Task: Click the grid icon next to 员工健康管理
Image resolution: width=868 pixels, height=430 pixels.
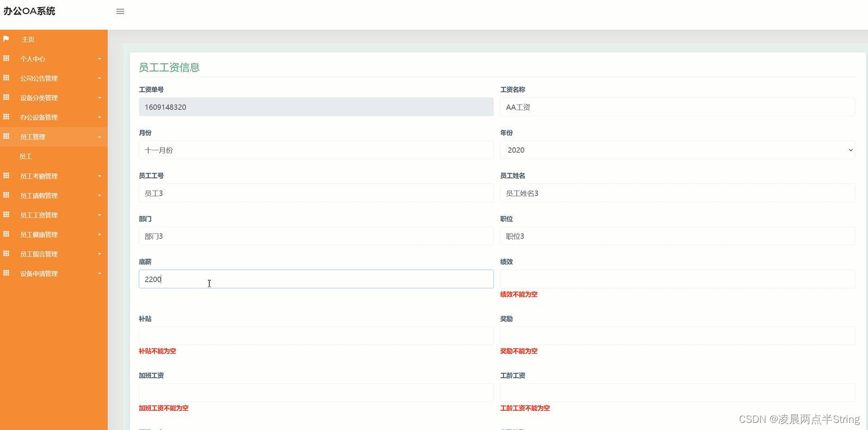Action: (6, 234)
